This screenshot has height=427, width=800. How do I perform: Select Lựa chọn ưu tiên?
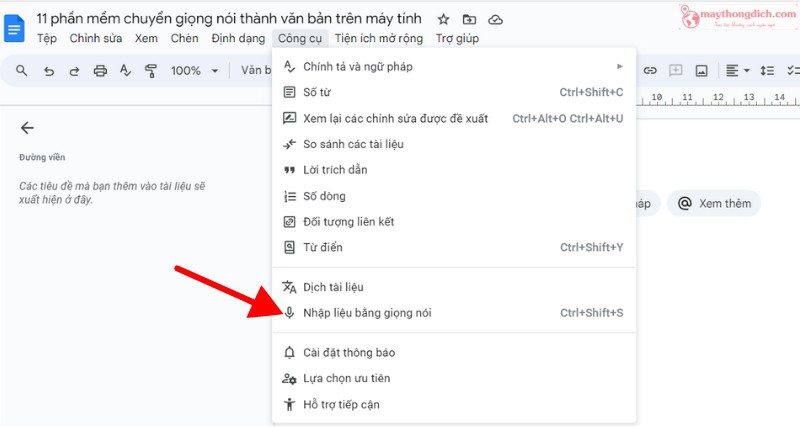click(x=454, y=379)
